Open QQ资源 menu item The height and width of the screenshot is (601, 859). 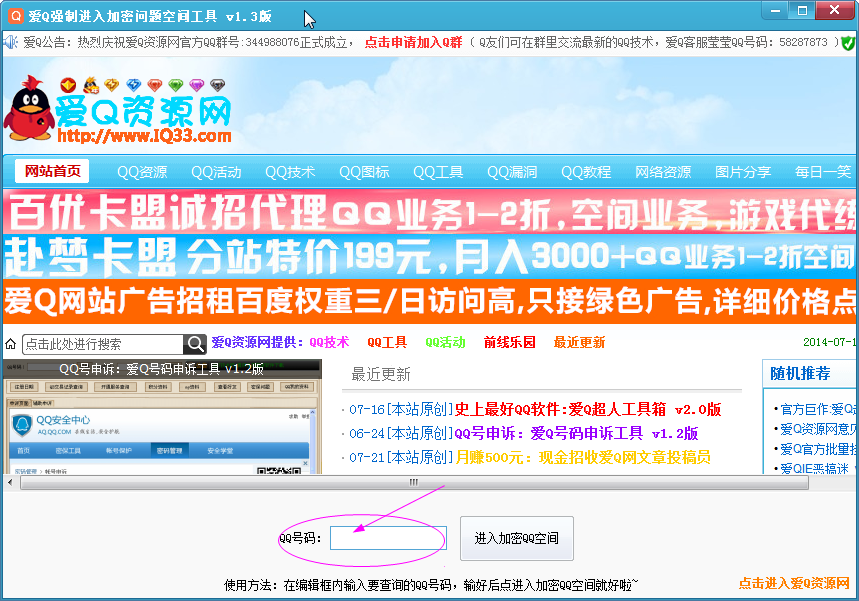pos(142,172)
